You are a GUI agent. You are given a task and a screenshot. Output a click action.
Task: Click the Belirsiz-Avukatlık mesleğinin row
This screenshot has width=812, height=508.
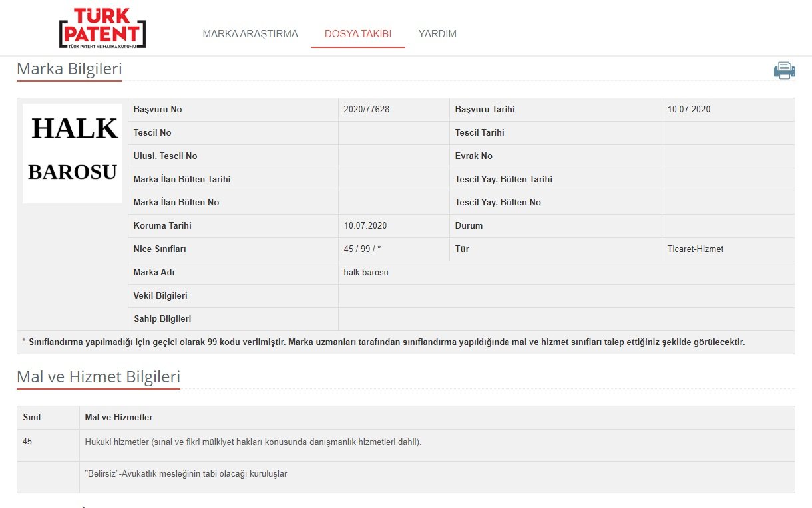tap(186, 474)
